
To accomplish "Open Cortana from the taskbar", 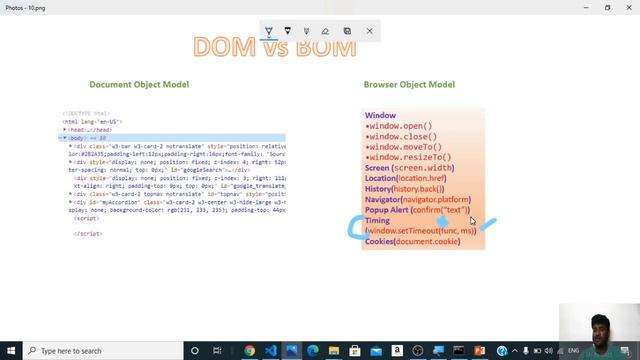I will coord(195,351).
